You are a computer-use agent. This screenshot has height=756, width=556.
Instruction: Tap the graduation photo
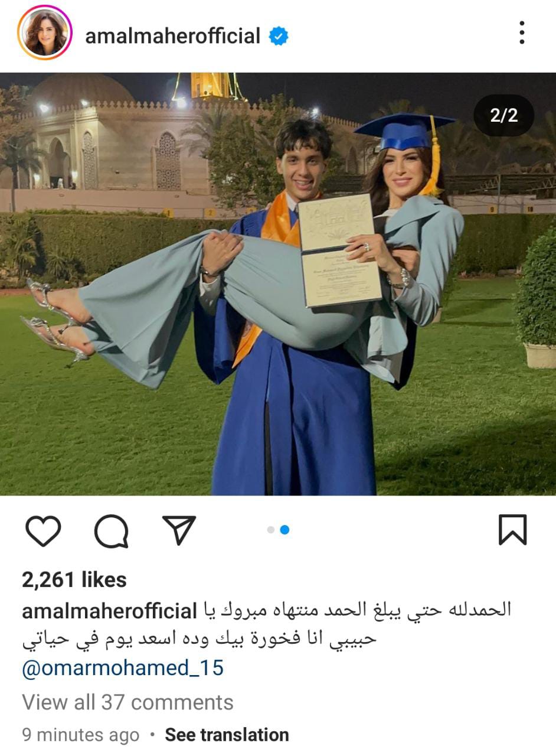tap(278, 283)
